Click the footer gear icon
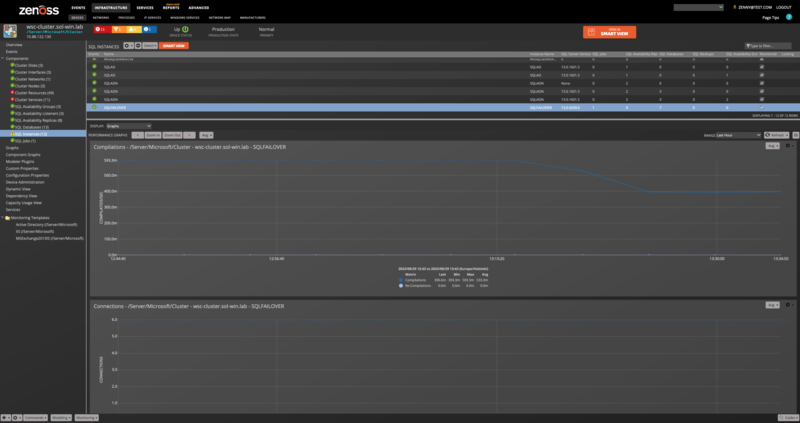 point(16,417)
